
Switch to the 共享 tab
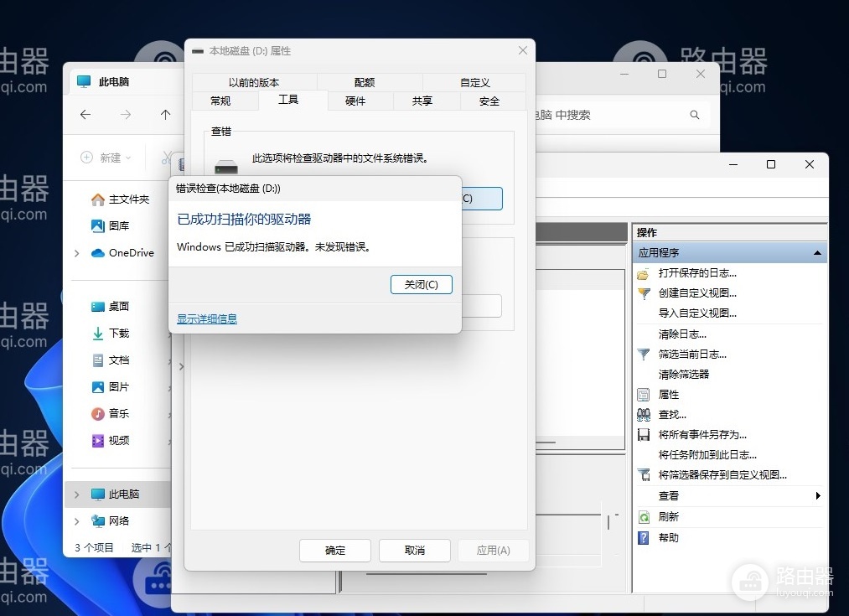pyautogui.click(x=422, y=101)
